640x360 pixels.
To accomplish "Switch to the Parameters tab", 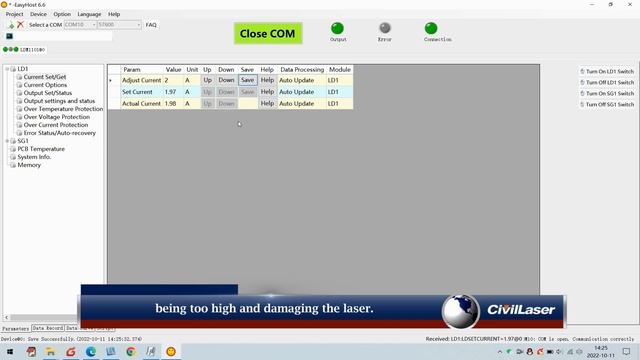I will point(16,328).
